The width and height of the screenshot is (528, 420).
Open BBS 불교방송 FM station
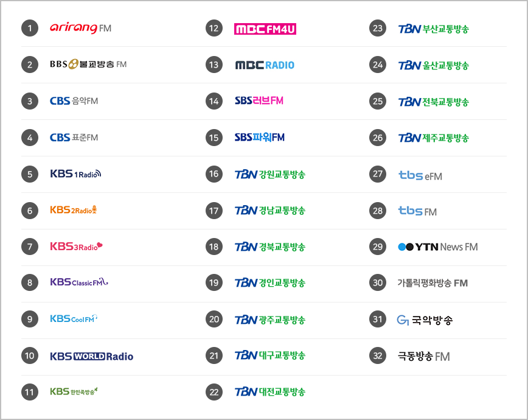click(88, 64)
